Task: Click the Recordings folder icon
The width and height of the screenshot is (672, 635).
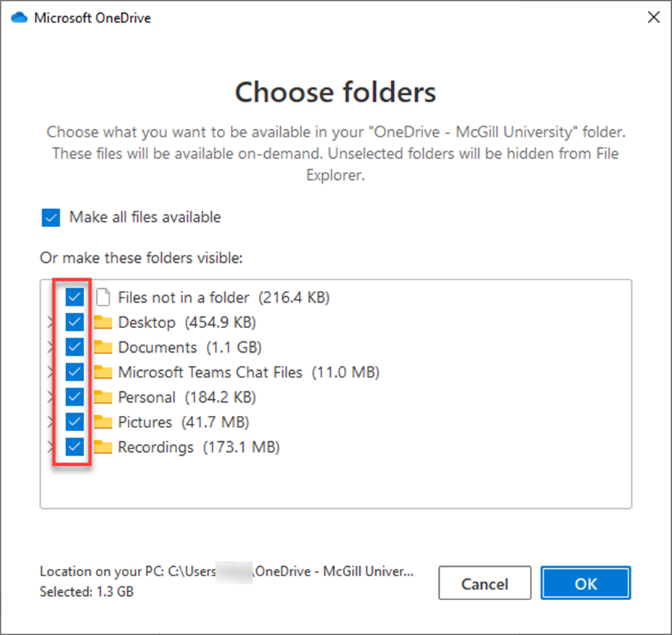Action: coord(102,446)
